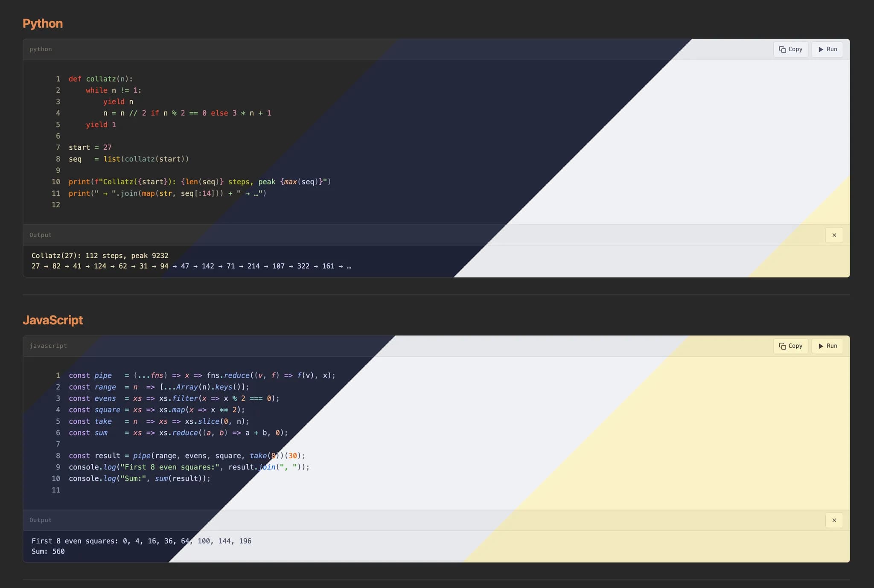Click the 'start = 27' line
874x588 pixels.
[90, 148]
